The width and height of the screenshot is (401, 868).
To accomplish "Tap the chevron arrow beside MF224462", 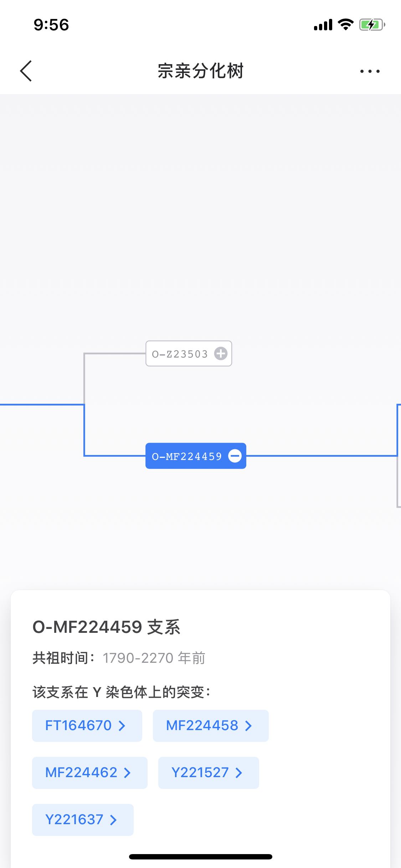I will tap(127, 773).
